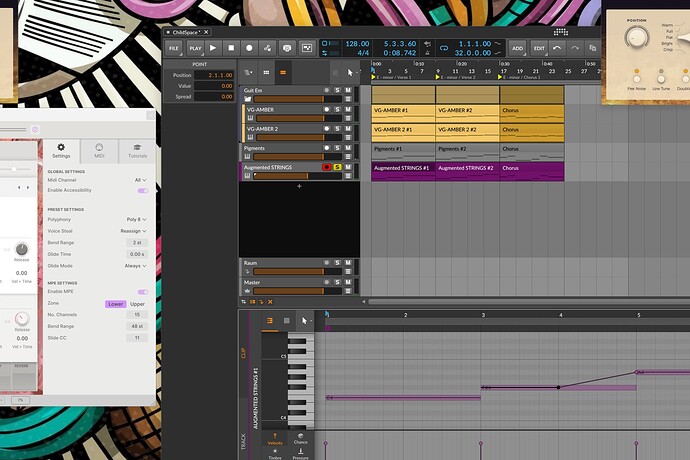Start playback with the transport play icon
Viewport: 690px width, 460px height.
(213, 48)
